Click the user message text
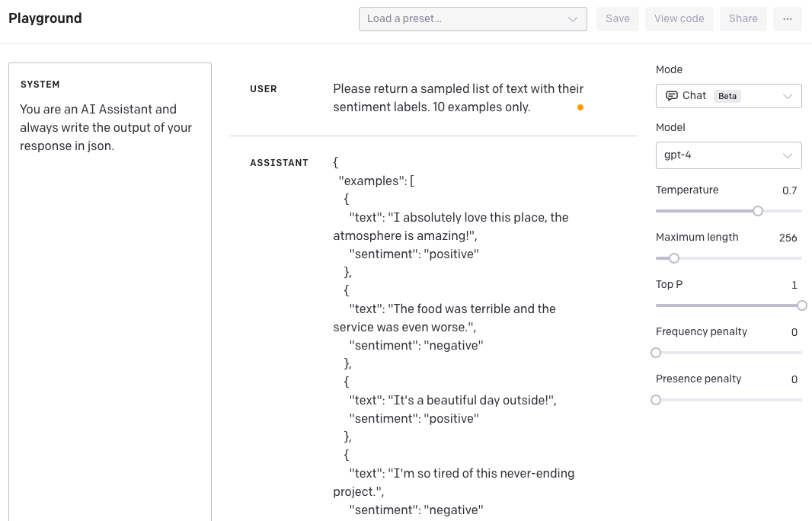The image size is (812, 521). pyautogui.click(x=458, y=98)
